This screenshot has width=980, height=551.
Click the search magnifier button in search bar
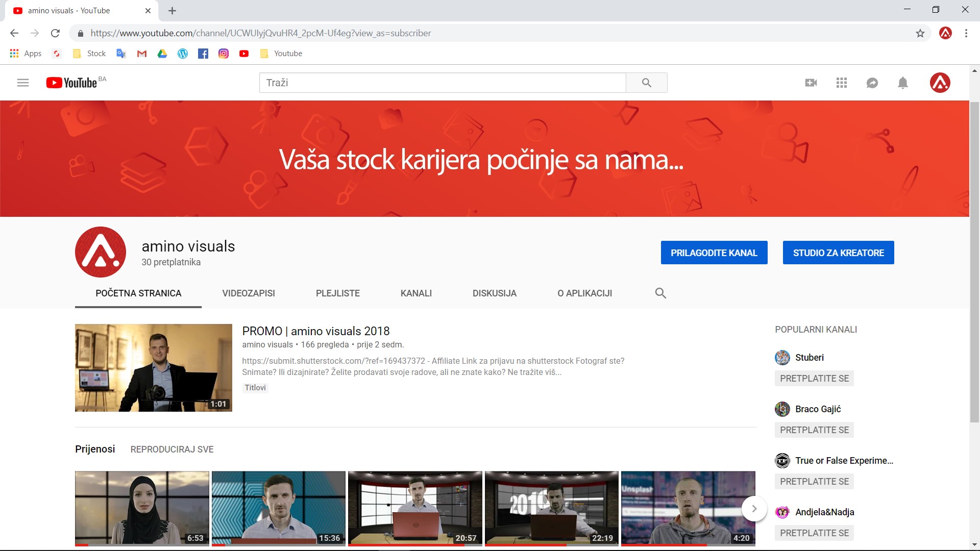coord(646,83)
